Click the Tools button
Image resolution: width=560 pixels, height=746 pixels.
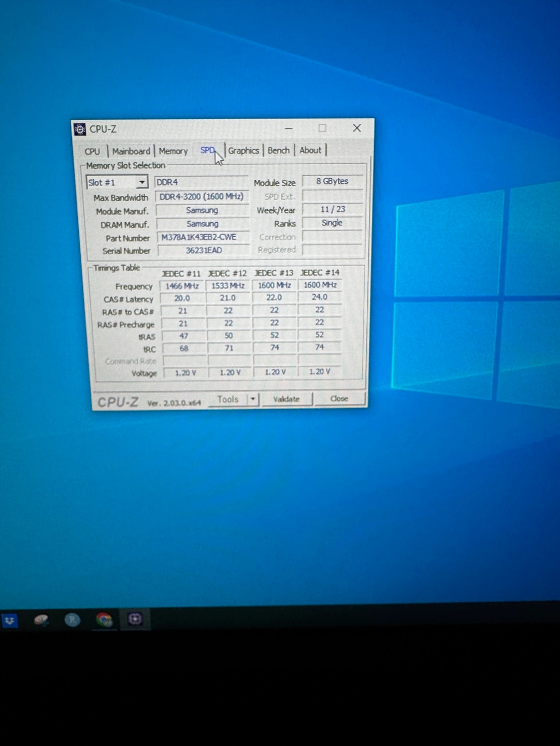point(228,399)
